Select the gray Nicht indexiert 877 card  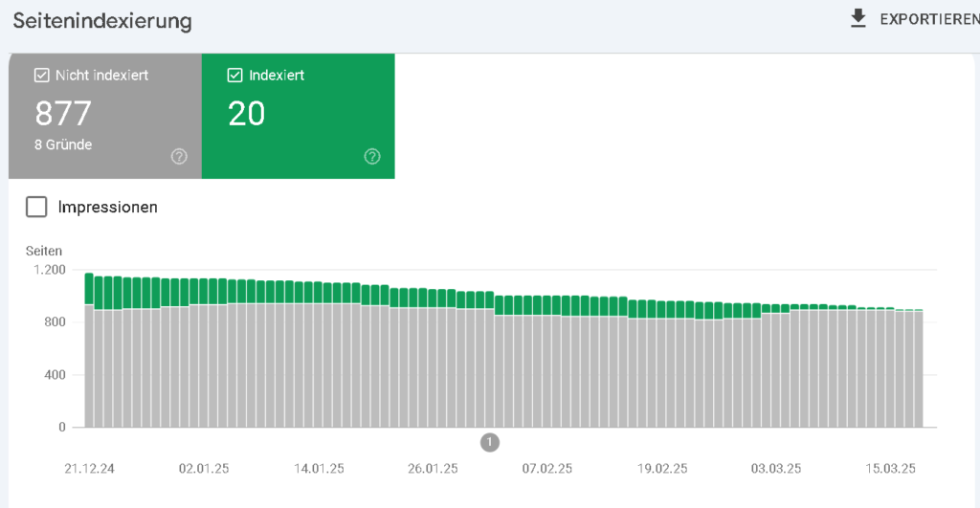(105, 116)
